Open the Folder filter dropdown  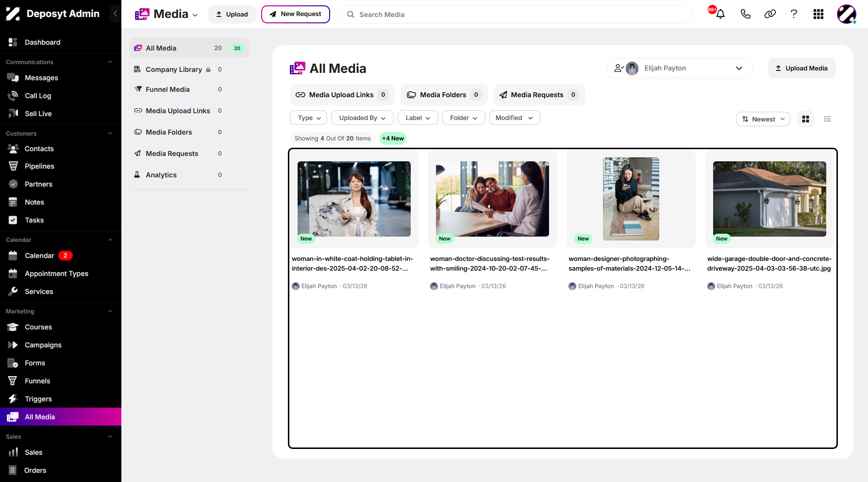[x=464, y=118]
